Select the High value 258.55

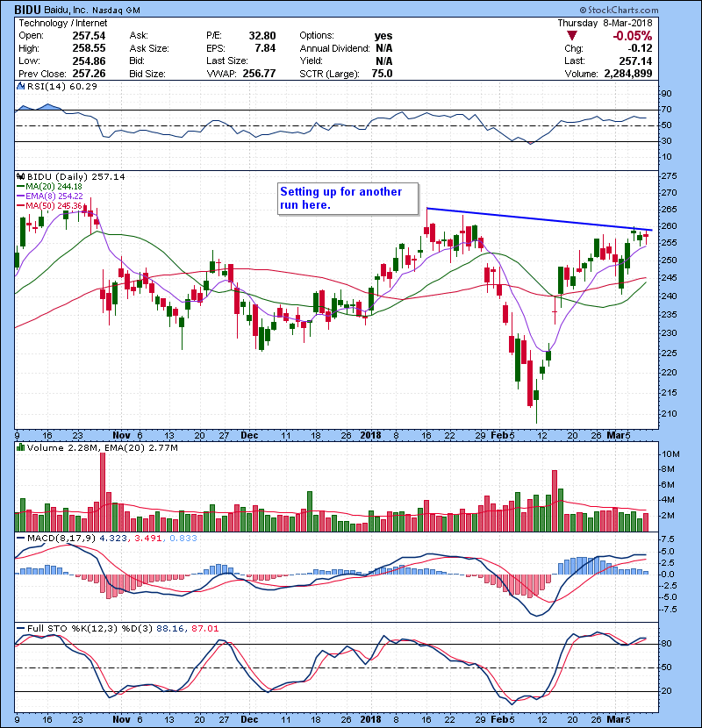tap(89, 48)
